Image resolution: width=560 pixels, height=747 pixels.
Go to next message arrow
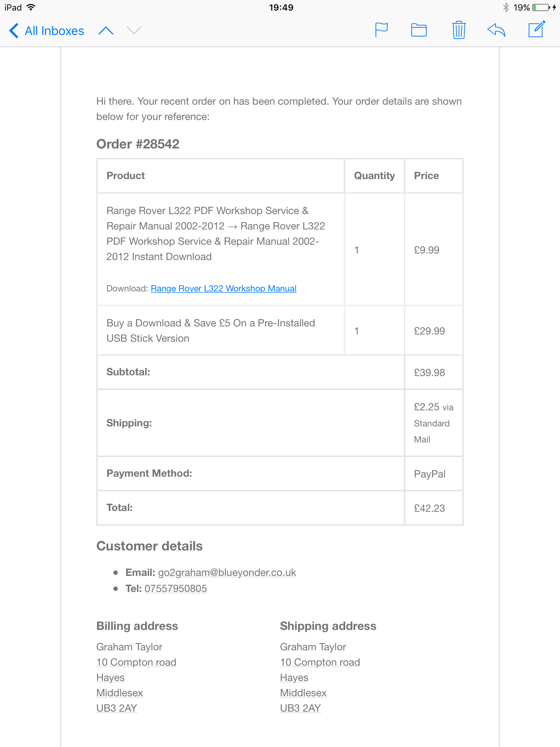click(134, 31)
